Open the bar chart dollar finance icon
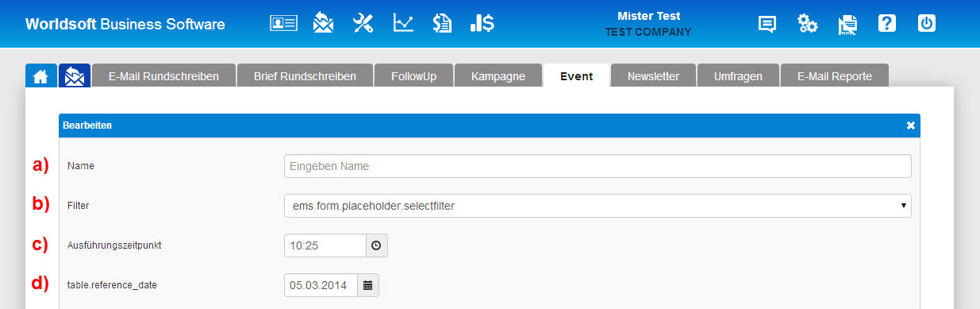Viewport: 980px width, 309px height. (482, 24)
